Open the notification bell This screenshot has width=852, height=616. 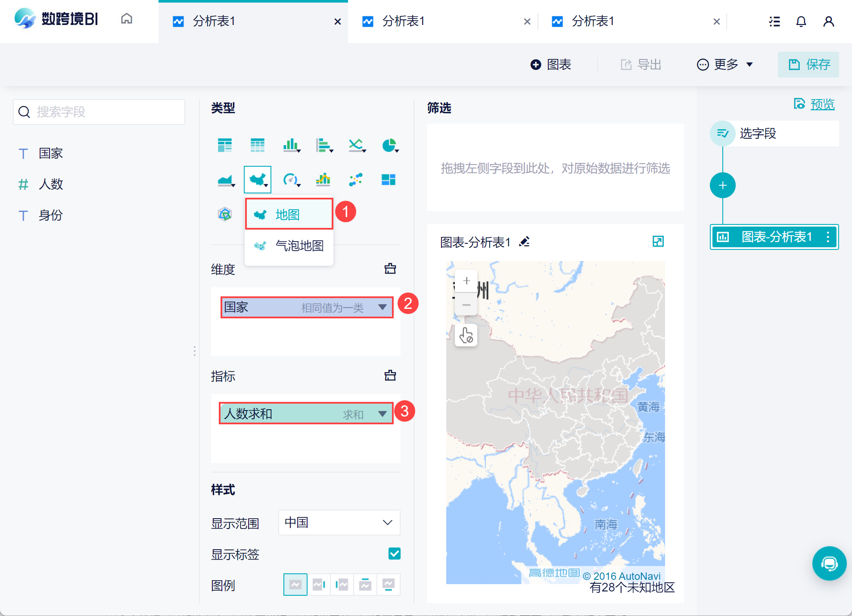pyautogui.click(x=801, y=22)
